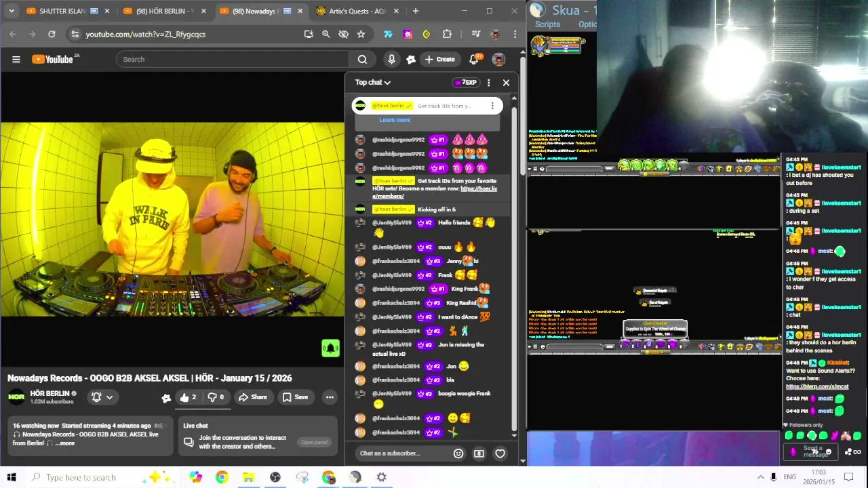Image resolution: width=868 pixels, height=488 pixels.
Task: Click the Open panel button for Live chat
Action: pyautogui.click(x=315, y=443)
